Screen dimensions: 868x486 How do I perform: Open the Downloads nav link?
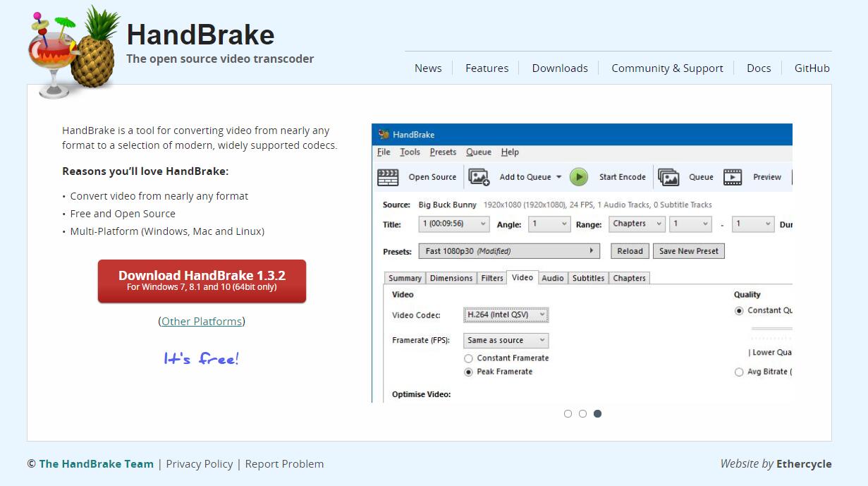[560, 68]
